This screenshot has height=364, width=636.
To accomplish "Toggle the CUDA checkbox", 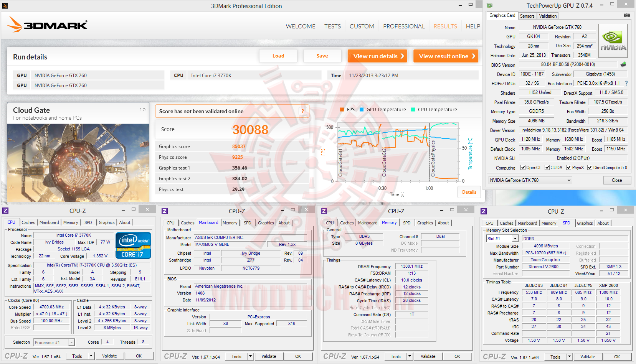I will pyautogui.click(x=547, y=168).
